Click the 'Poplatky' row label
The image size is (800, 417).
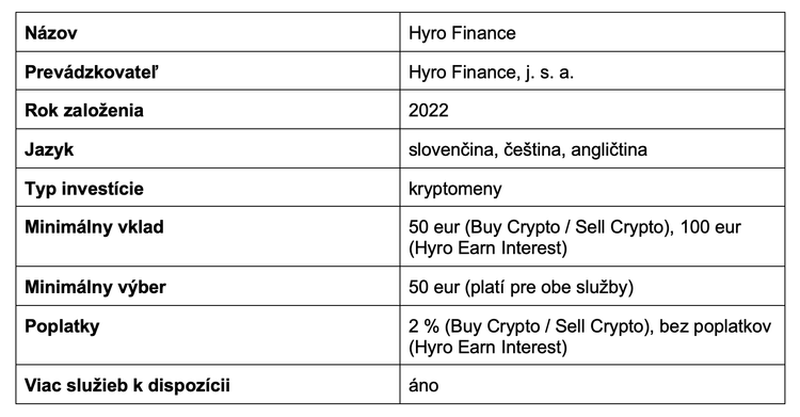pos(56,325)
